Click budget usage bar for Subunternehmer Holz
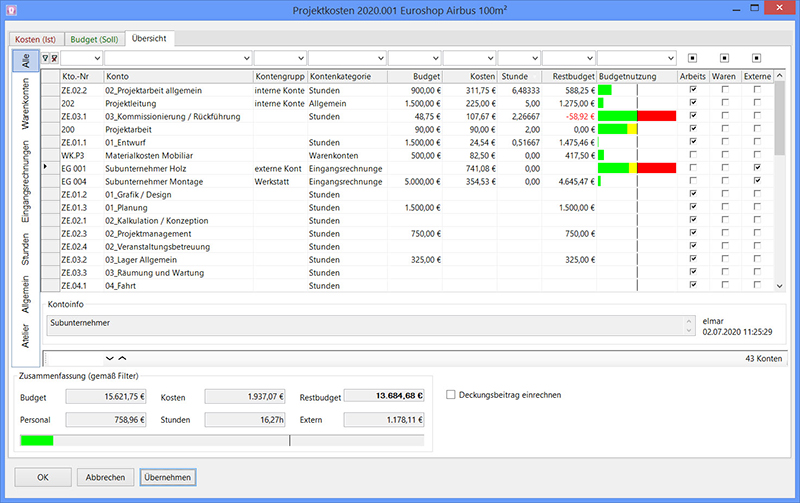The width and height of the screenshot is (800, 503). click(x=637, y=168)
